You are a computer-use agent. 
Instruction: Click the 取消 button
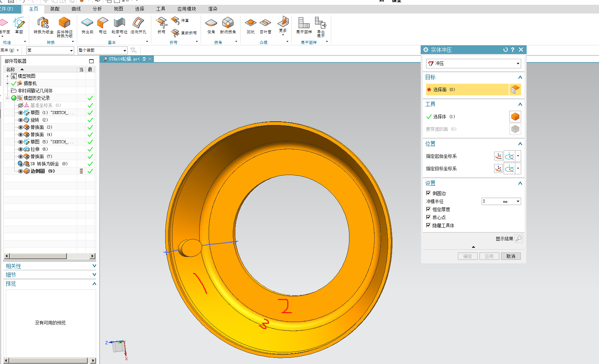[x=511, y=256]
